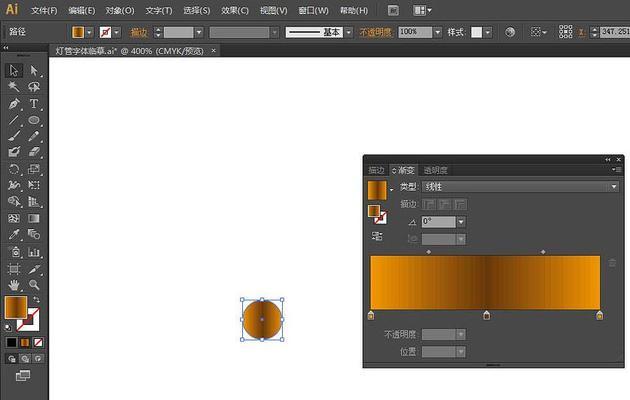Swap fill and stroke arrows in toolbox
The height and width of the screenshot is (400, 630).
[37, 300]
